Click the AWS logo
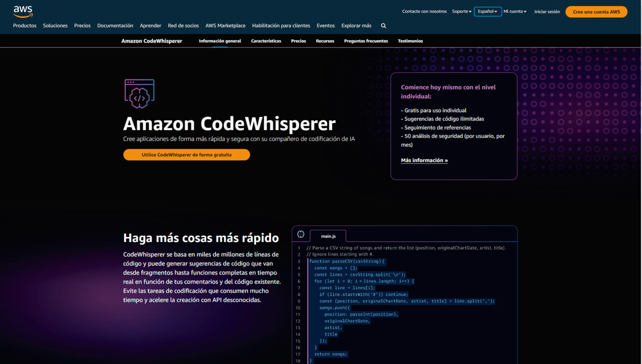 click(x=23, y=12)
